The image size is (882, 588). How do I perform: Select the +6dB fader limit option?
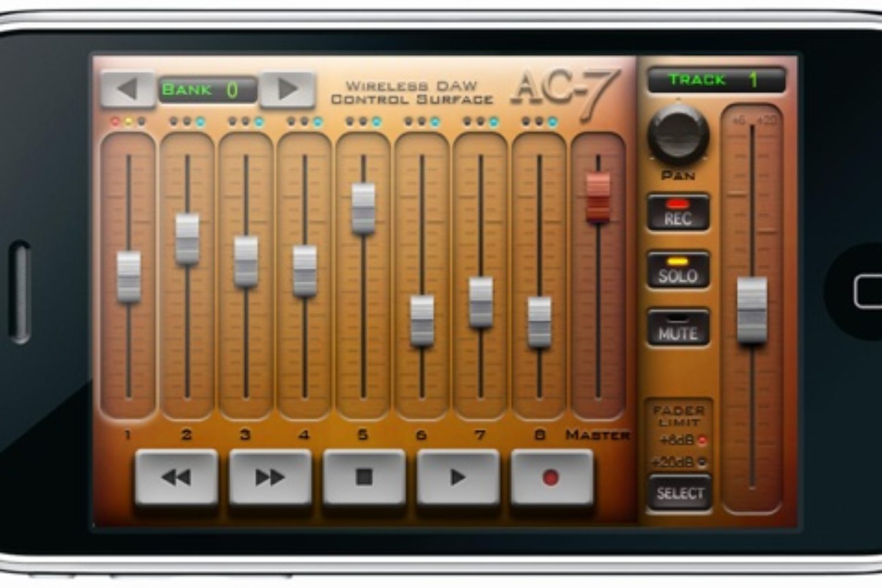click(x=701, y=440)
